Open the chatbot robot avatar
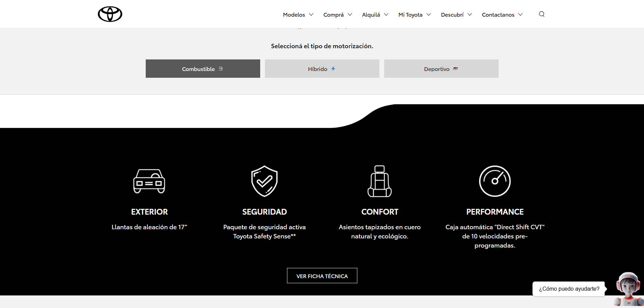 pyautogui.click(x=628, y=289)
